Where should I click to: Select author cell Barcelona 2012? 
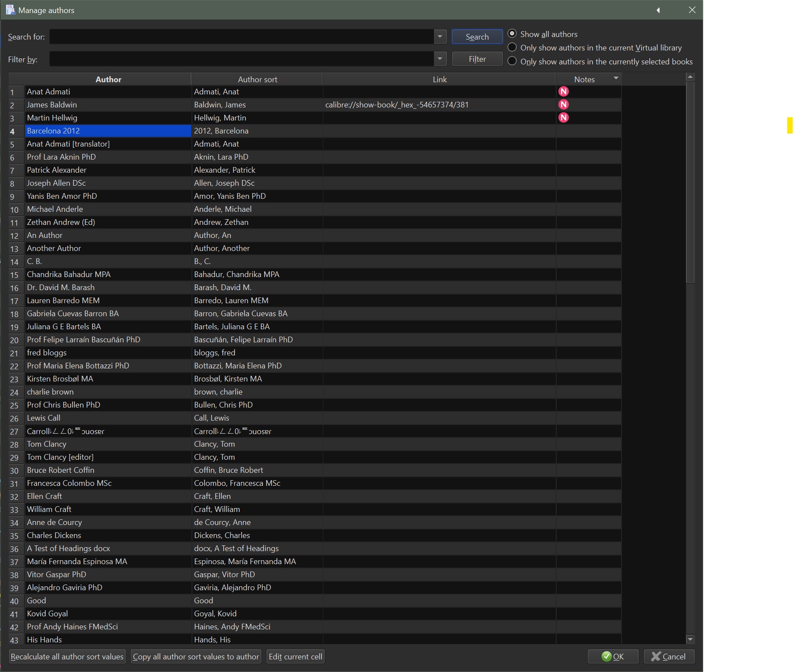click(108, 130)
